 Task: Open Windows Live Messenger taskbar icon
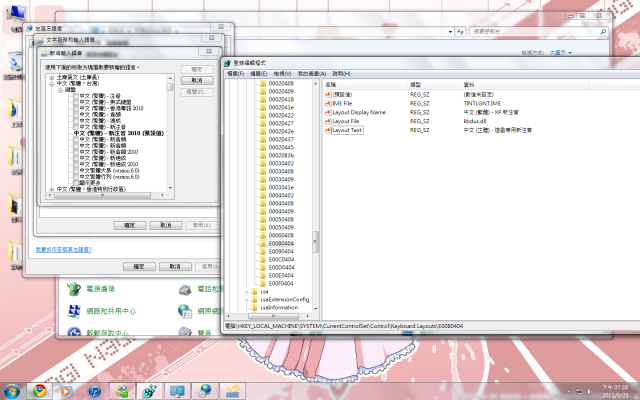pyautogui.click(x=122, y=391)
